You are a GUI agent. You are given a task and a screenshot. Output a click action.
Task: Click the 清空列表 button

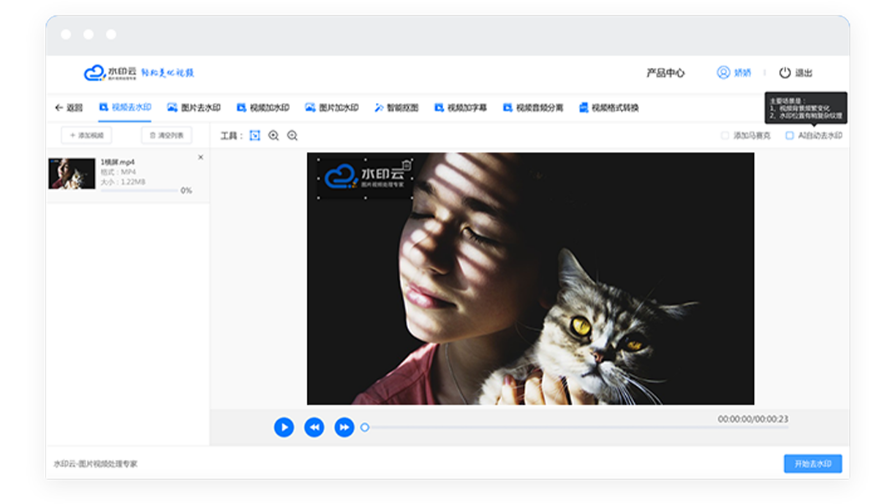point(166,135)
